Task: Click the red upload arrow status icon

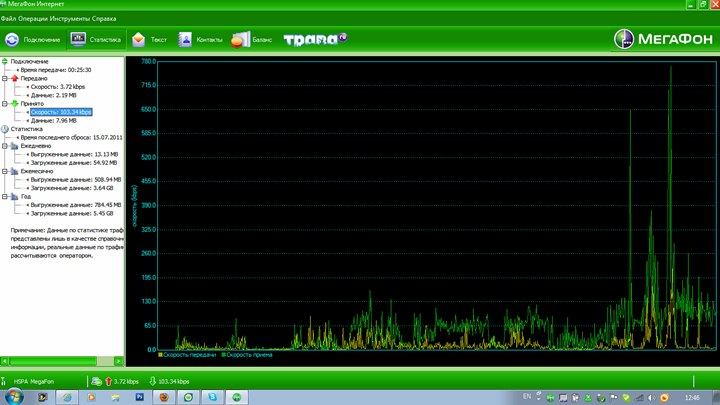Action: pyautogui.click(x=108, y=382)
